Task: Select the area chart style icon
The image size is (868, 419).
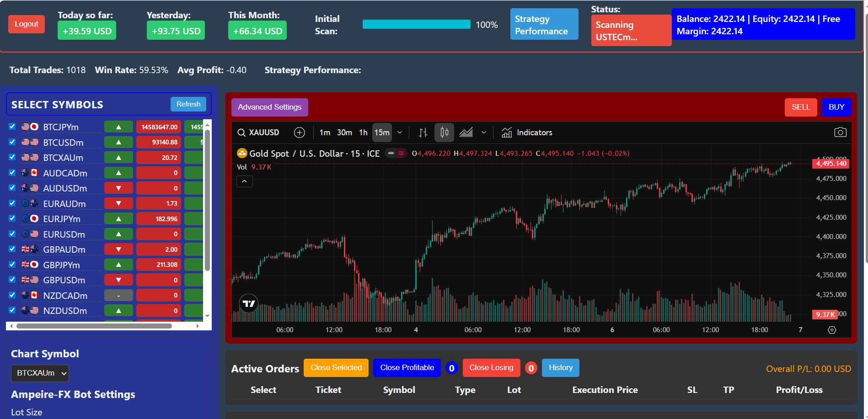Action: pyautogui.click(x=466, y=133)
